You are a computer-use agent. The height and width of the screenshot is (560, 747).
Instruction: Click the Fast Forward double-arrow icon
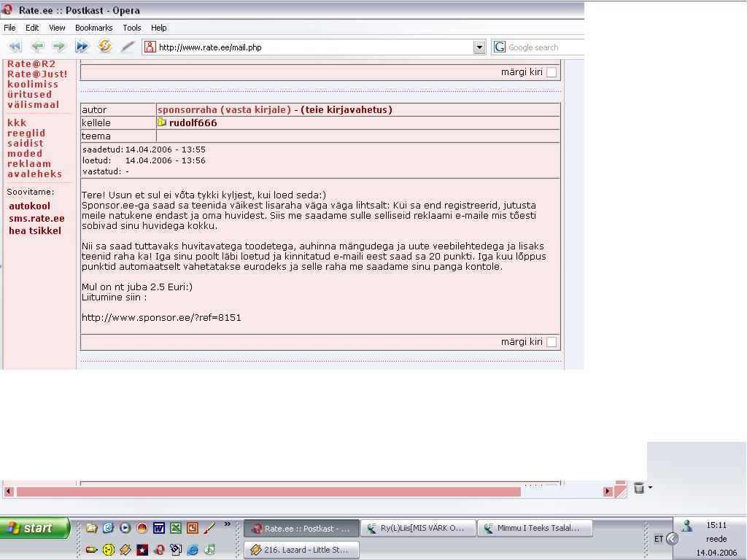[x=82, y=46]
